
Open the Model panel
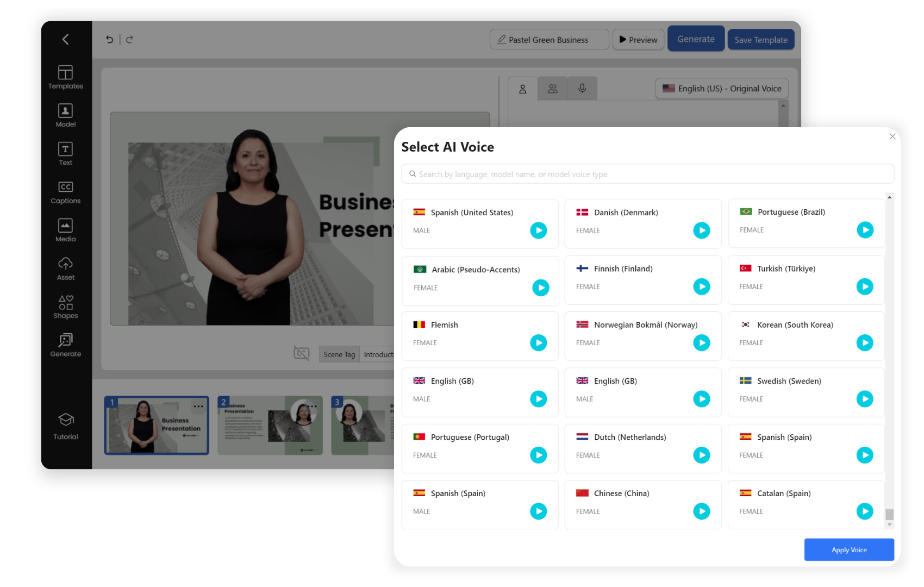(x=65, y=116)
